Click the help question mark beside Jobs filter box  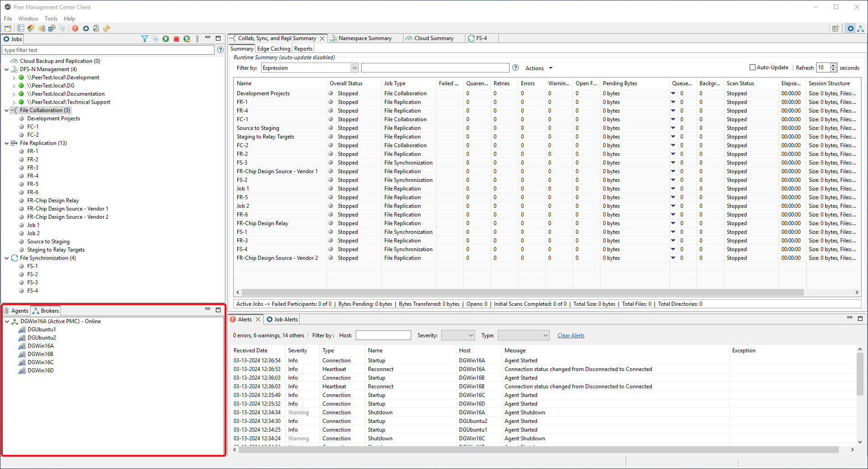[220, 50]
